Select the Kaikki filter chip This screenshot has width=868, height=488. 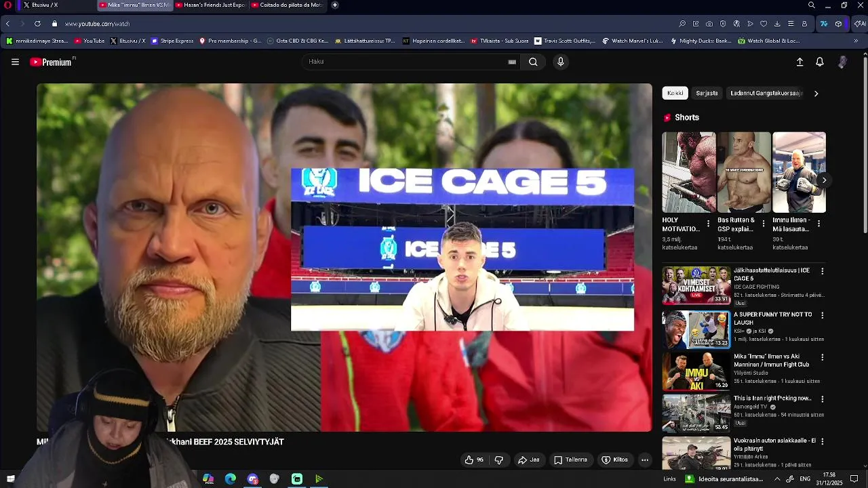(x=675, y=93)
